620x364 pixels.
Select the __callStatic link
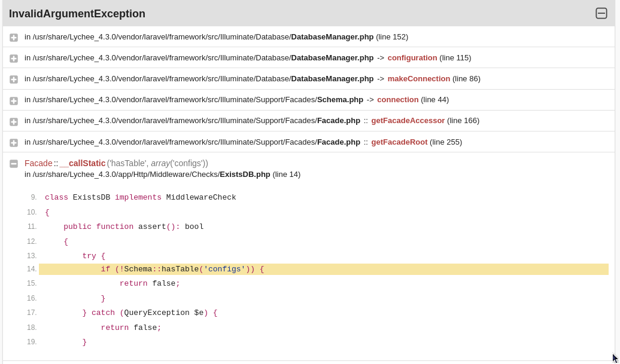(x=84, y=163)
